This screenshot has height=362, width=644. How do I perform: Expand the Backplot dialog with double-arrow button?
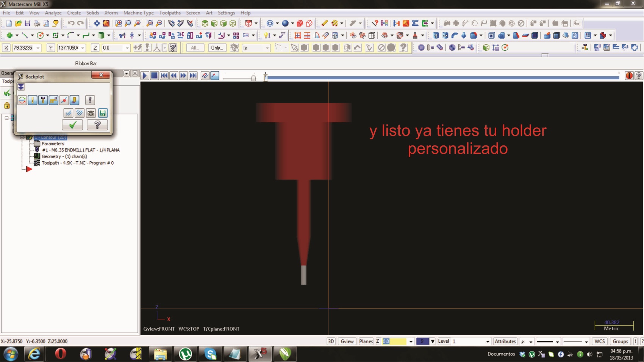[x=21, y=87]
